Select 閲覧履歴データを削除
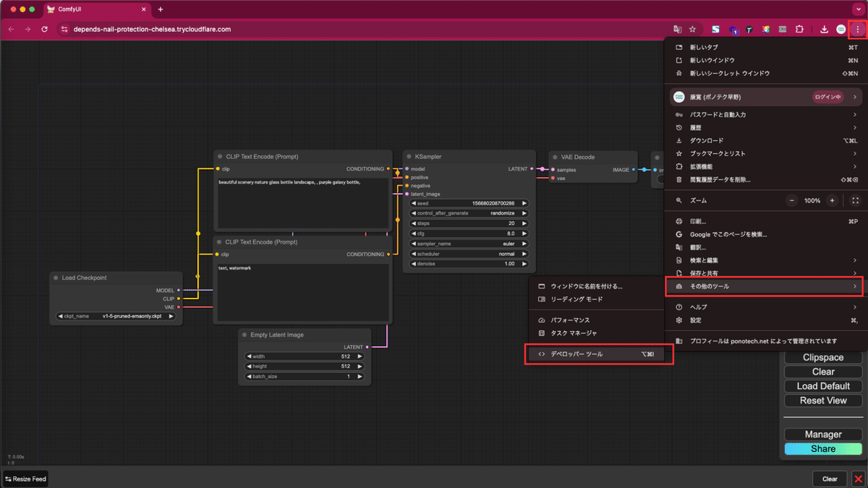The image size is (868, 488). click(766, 180)
